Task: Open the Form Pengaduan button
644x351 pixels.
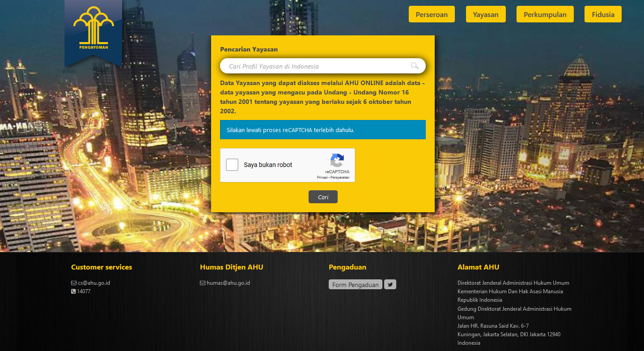Action: (355, 285)
